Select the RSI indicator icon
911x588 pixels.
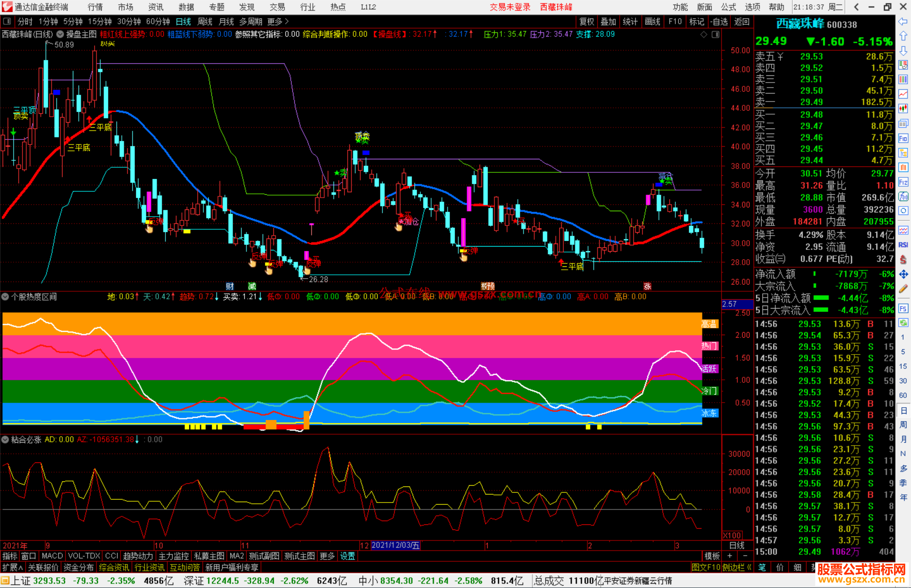click(903, 245)
